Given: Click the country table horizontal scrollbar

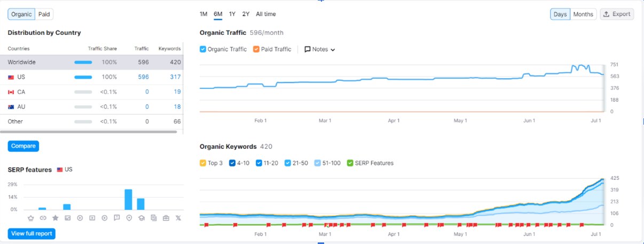Looking at the screenshot, I should tap(88, 132).
